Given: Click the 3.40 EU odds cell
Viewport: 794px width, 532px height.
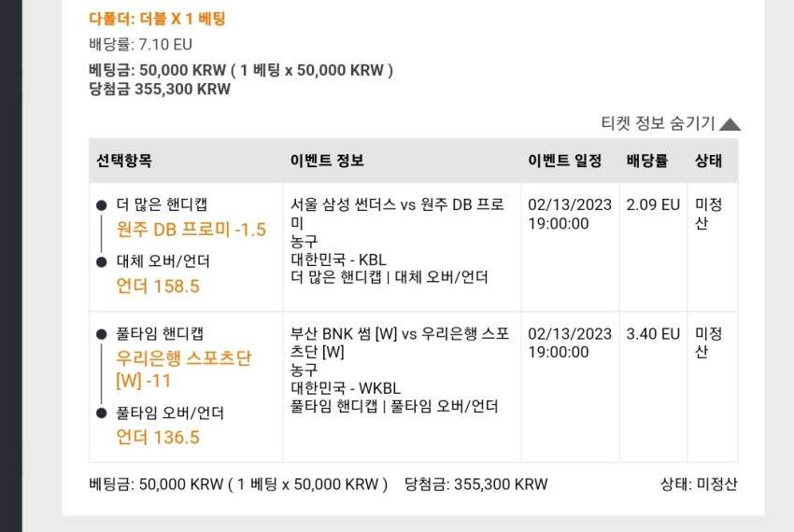Looking at the screenshot, I should coord(653,333).
